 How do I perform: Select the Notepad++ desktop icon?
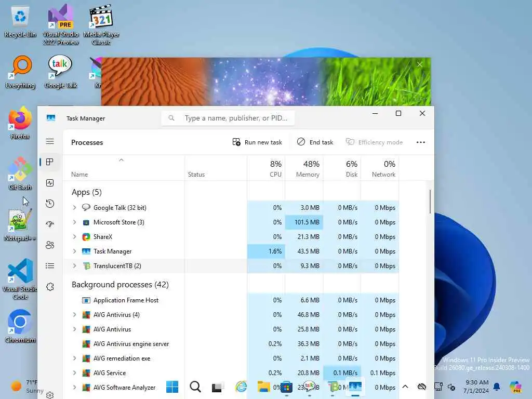pos(20,225)
